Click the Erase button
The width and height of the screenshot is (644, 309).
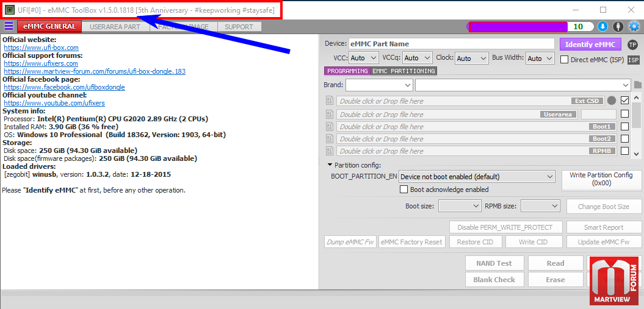click(x=555, y=280)
